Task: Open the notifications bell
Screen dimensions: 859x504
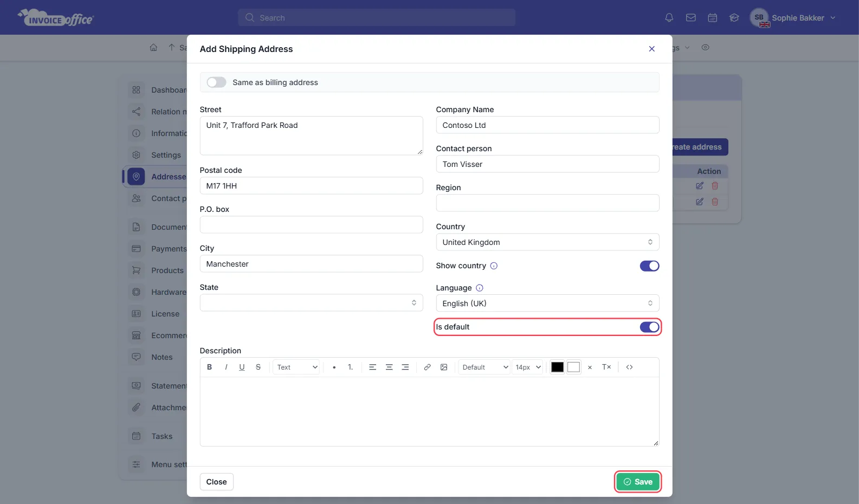Action: pos(669,18)
